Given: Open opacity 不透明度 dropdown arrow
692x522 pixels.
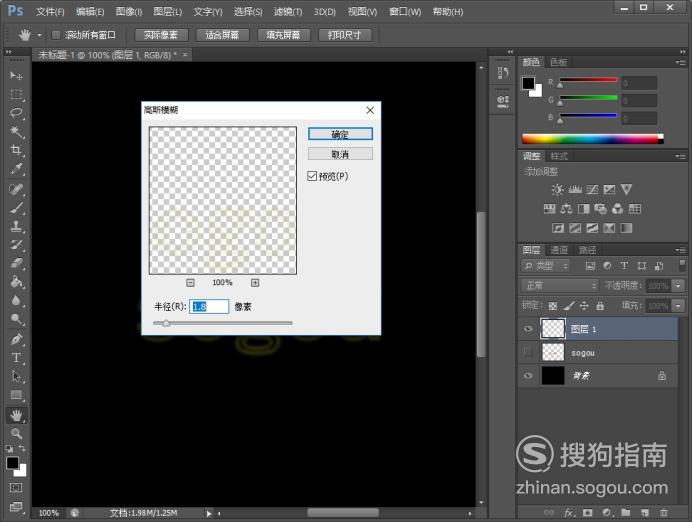Looking at the screenshot, I should point(678,285).
